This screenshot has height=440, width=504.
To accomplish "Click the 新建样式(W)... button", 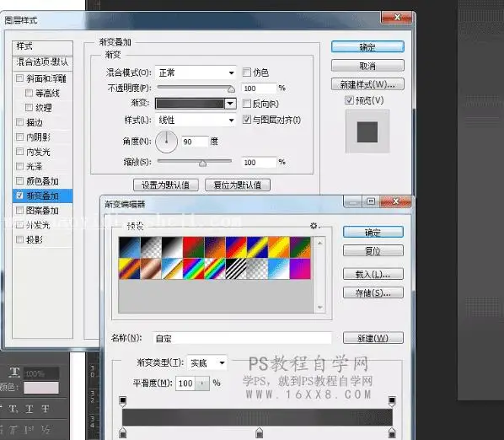I will tap(367, 84).
